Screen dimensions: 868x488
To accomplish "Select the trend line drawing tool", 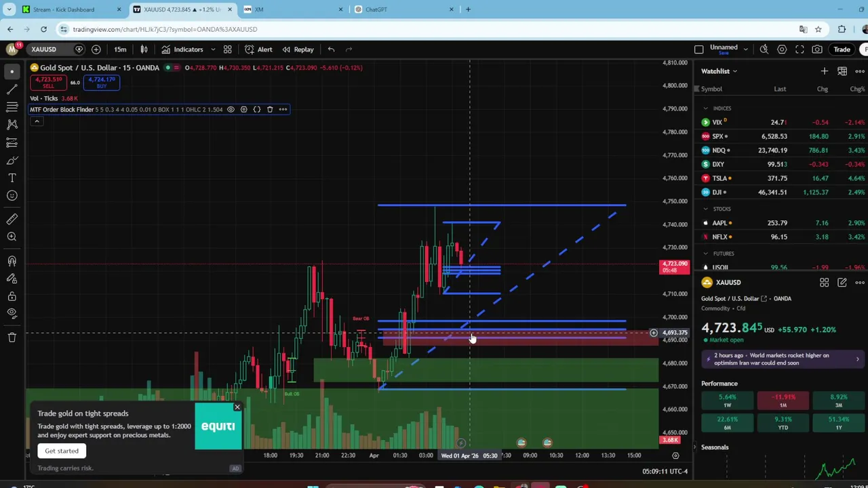I will pos(12,89).
